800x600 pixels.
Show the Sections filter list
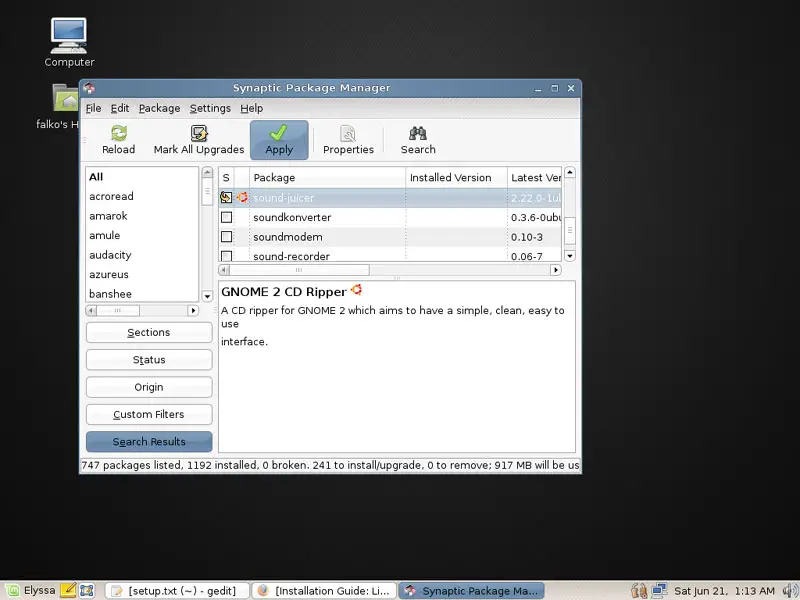pos(149,332)
